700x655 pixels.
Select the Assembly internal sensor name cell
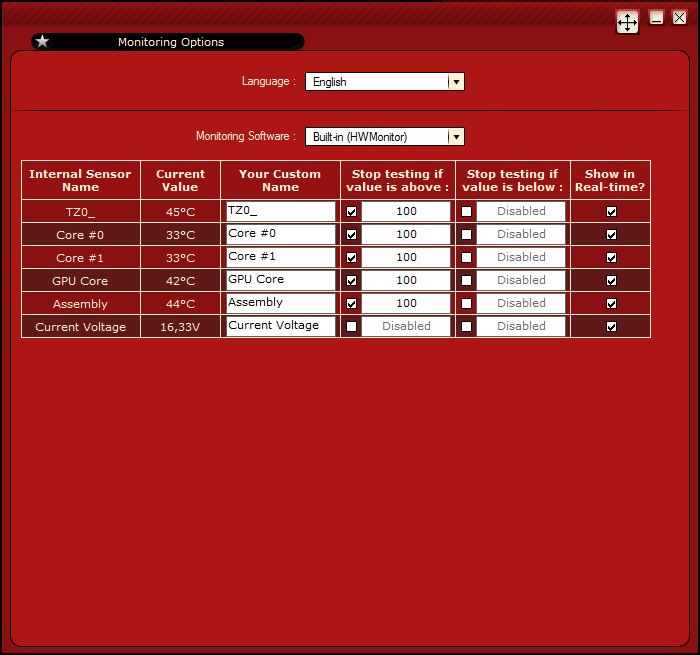(80, 304)
